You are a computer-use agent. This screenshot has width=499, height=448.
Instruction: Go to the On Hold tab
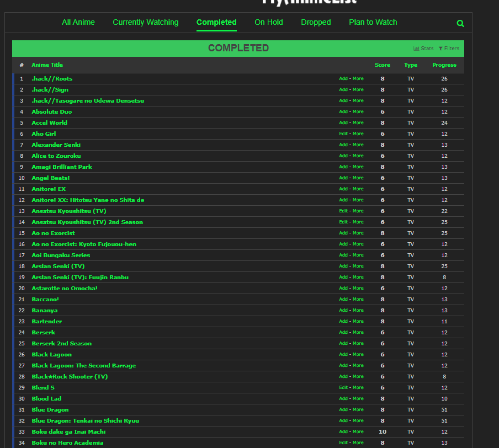coord(269,22)
